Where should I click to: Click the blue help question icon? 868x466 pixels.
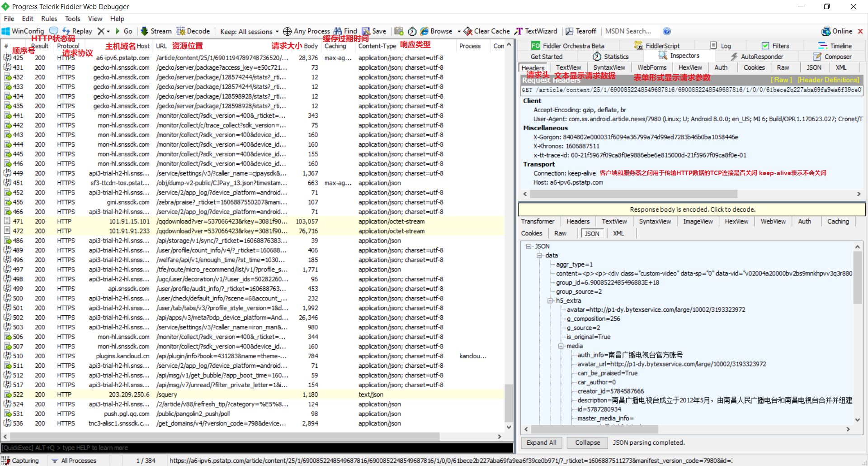pyautogui.click(x=667, y=31)
